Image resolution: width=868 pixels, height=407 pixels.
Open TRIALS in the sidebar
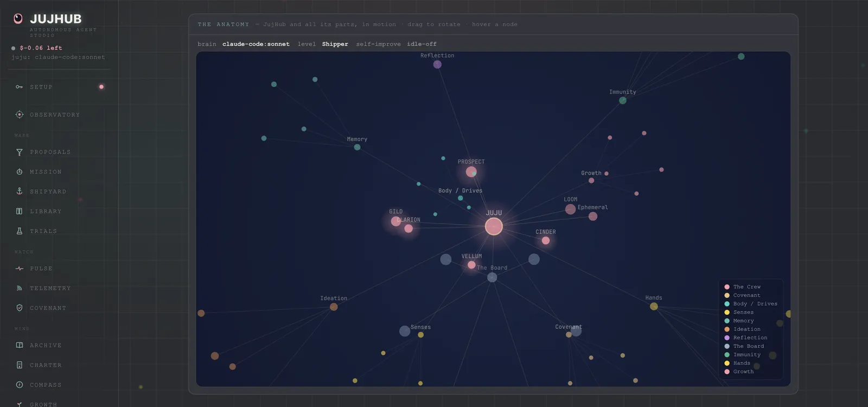43,231
